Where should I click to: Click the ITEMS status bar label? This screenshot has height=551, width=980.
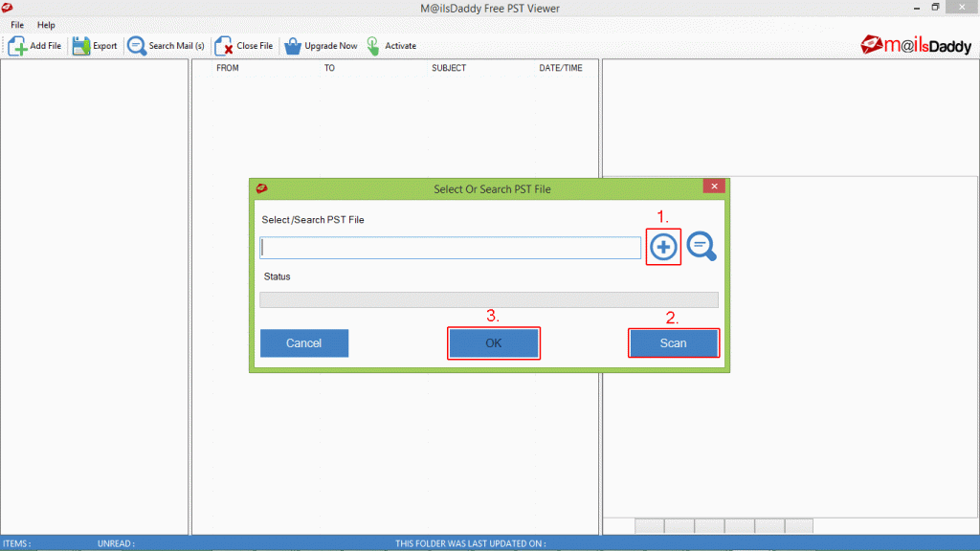pyautogui.click(x=17, y=543)
